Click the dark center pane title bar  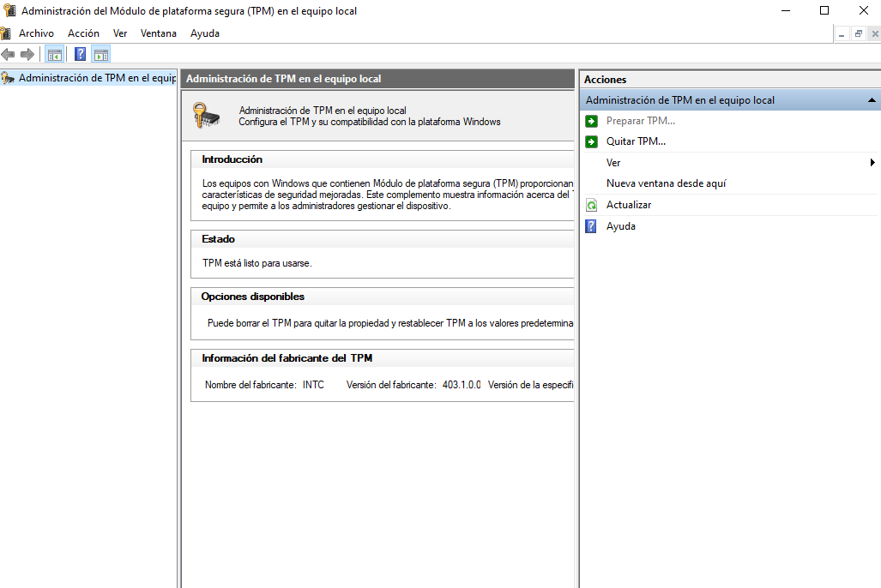point(377,79)
